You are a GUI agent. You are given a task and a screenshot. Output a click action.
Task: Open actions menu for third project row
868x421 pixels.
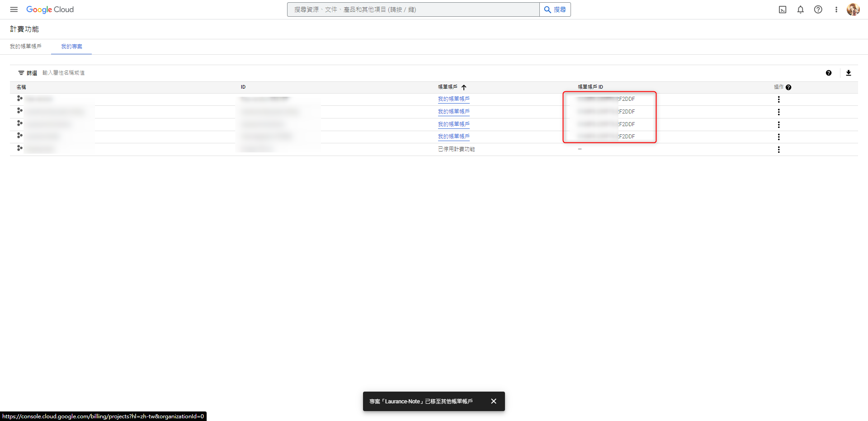[x=778, y=125]
